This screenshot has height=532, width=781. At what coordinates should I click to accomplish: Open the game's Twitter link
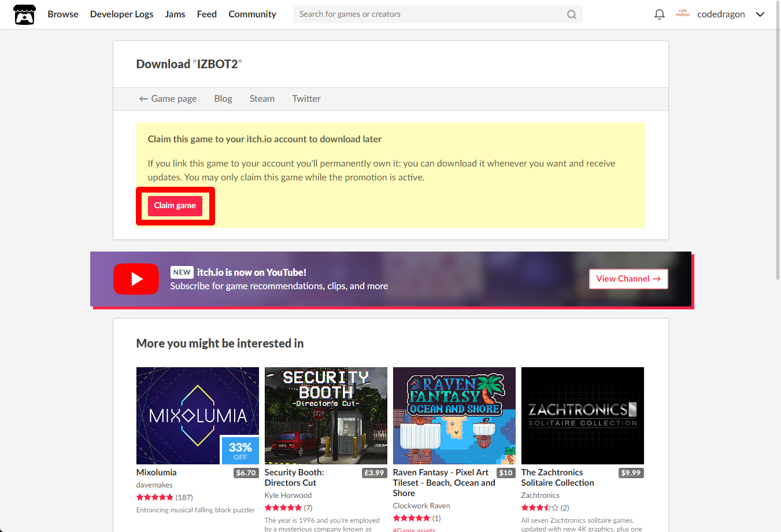[306, 99]
